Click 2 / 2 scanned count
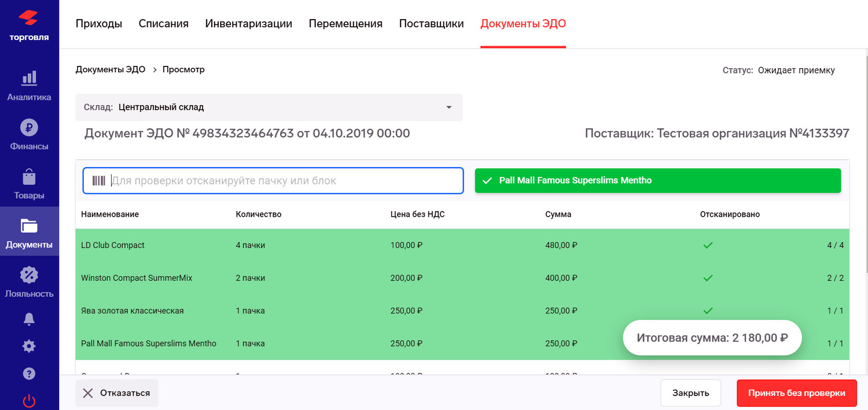Image resolution: width=868 pixels, height=410 pixels. [x=836, y=278]
